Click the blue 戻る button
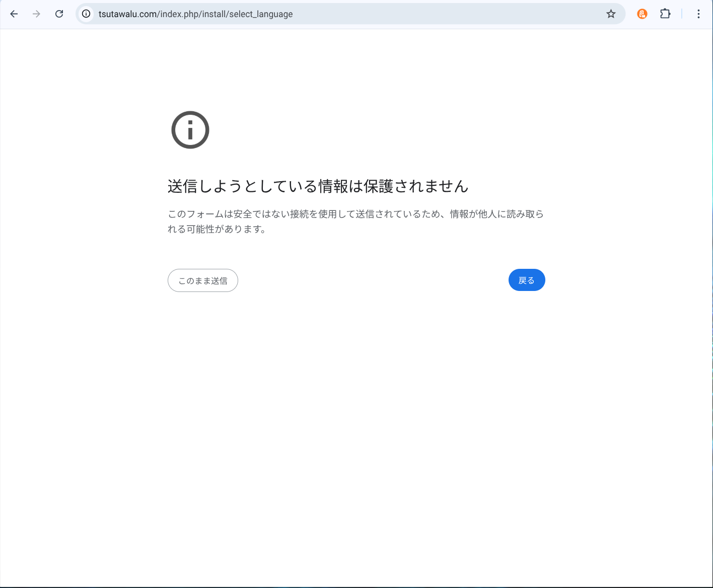 [x=527, y=280]
